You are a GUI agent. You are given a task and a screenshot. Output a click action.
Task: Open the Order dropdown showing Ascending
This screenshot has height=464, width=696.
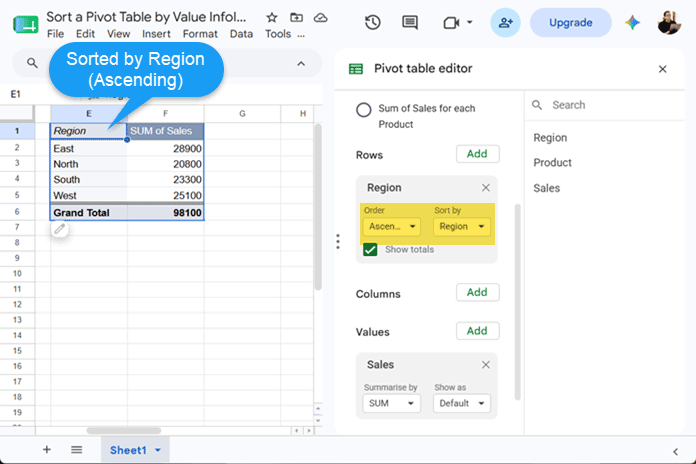[x=392, y=226]
